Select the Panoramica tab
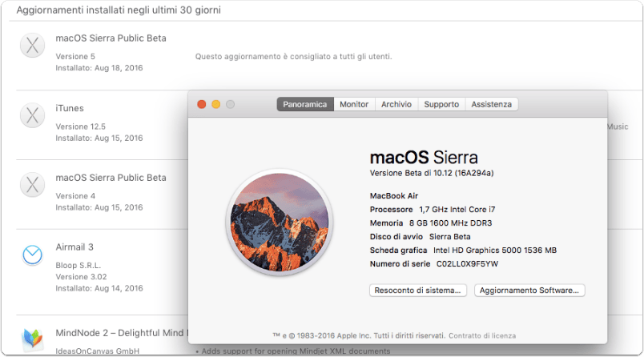This screenshot has width=644, height=357. (305, 104)
